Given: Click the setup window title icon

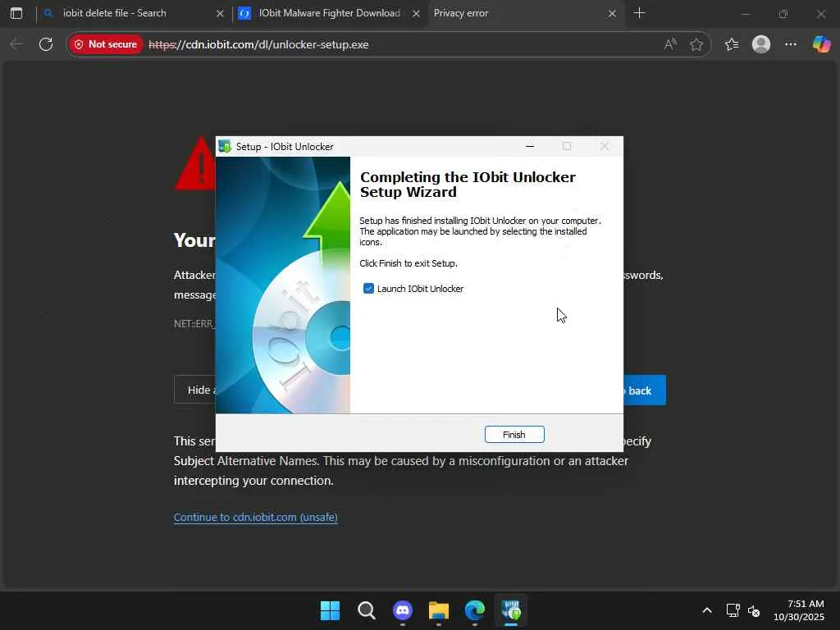Looking at the screenshot, I should (x=225, y=146).
